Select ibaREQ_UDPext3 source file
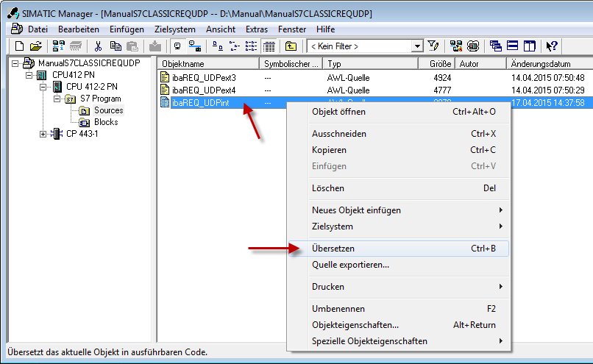This screenshot has height=364, width=593. pyautogui.click(x=204, y=78)
